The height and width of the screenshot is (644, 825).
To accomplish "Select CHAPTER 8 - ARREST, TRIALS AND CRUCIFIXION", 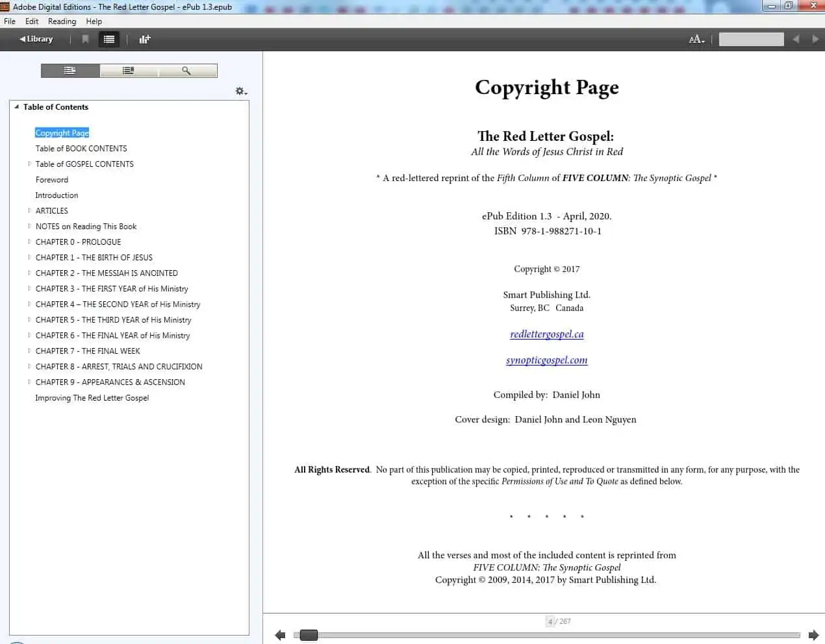I will [119, 367].
